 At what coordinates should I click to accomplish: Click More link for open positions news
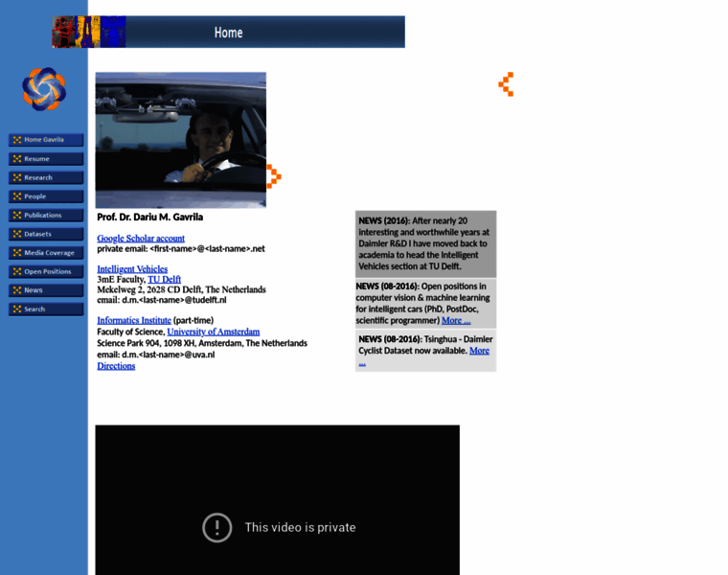tap(456, 320)
